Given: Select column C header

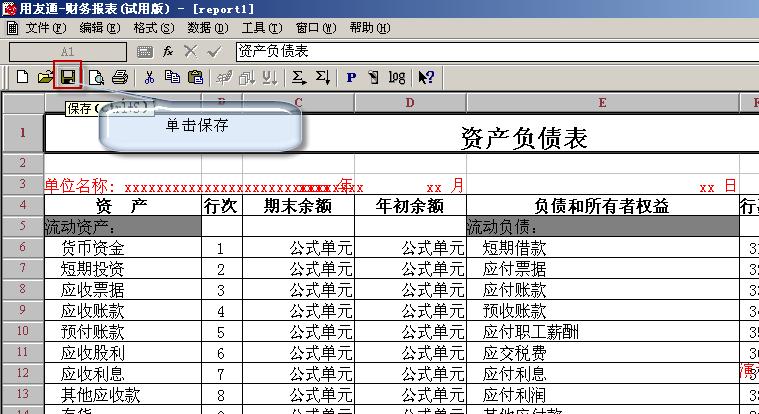Looking at the screenshot, I should (x=298, y=103).
